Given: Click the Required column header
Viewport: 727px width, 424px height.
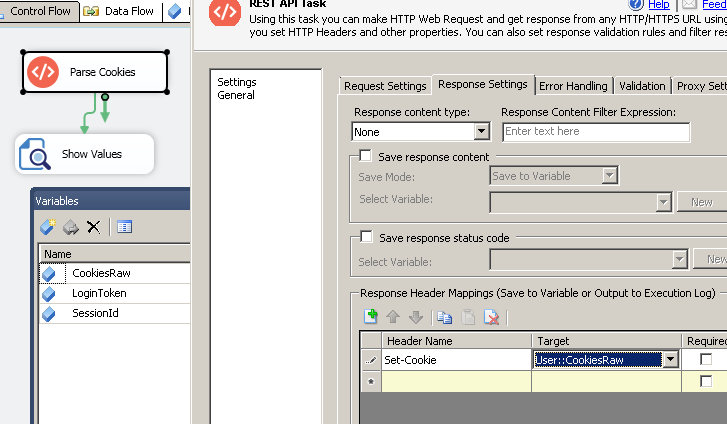Looking at the screenshot, I should click(705, 341).
